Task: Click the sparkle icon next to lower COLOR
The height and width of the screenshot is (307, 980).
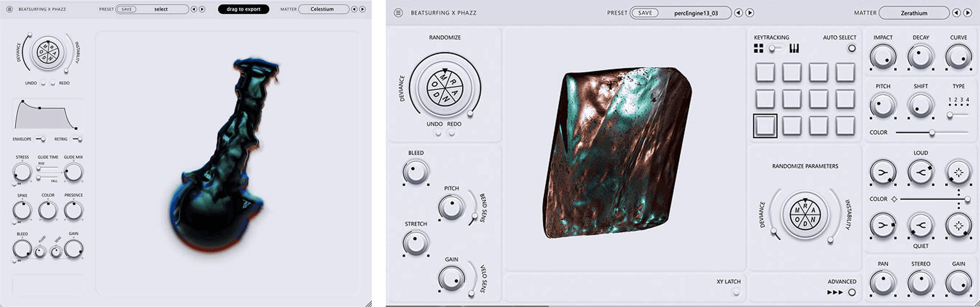Action: tap(894, 199)
